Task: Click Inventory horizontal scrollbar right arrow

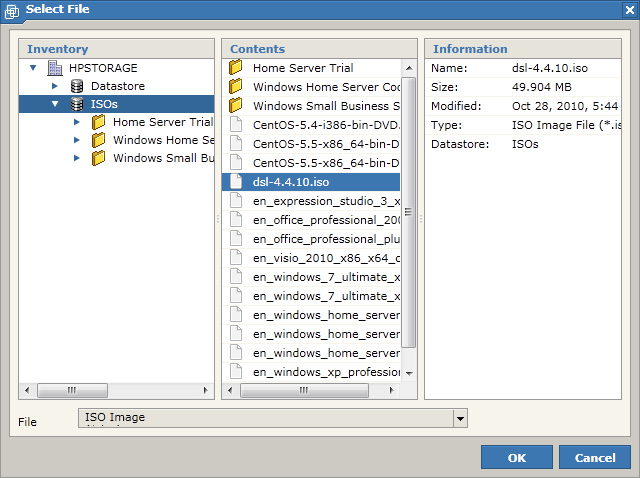Action: point(205,390)
